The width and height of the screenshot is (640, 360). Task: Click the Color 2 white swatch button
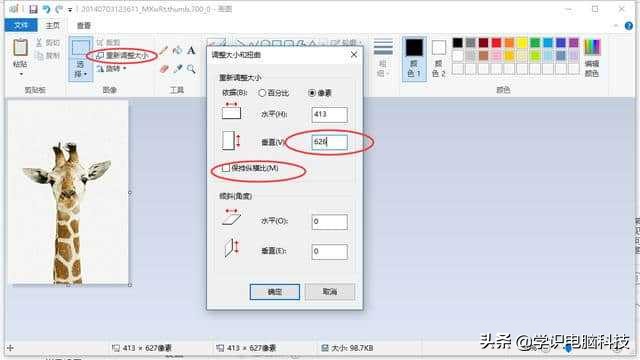[439, 59]
